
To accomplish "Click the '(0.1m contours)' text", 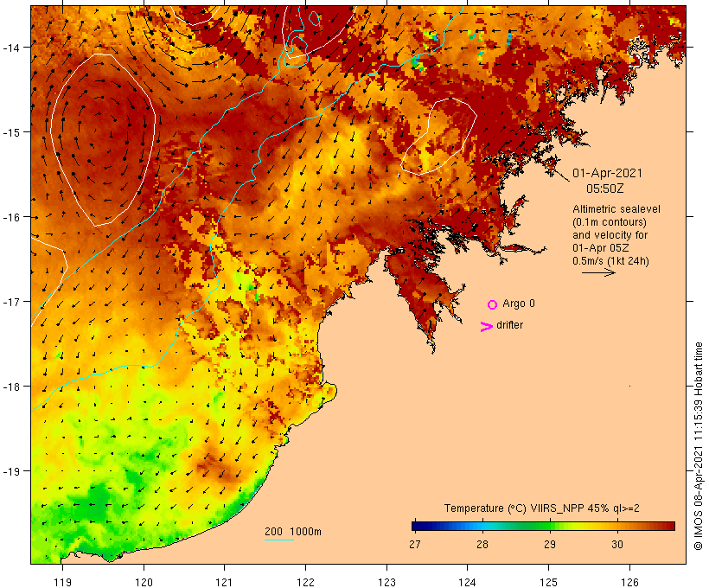I will click(610, 222).
